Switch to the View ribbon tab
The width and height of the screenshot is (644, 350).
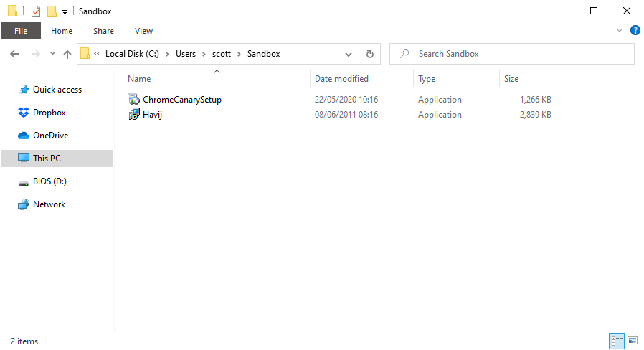(143, 31)
